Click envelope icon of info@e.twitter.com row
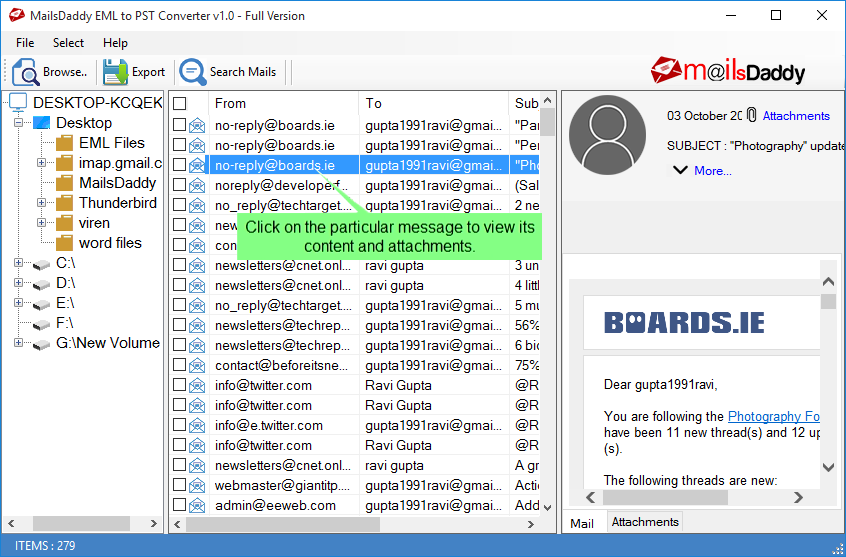 coord(197,426)
